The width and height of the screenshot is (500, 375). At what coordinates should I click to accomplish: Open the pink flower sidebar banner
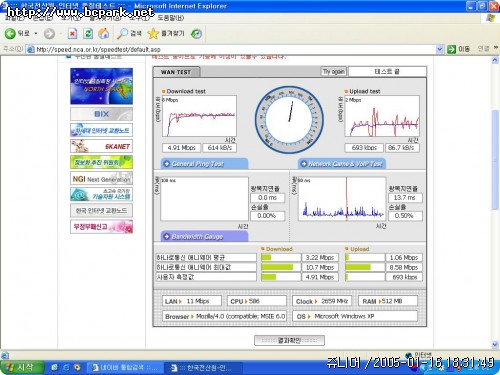(x=101, y=227)
